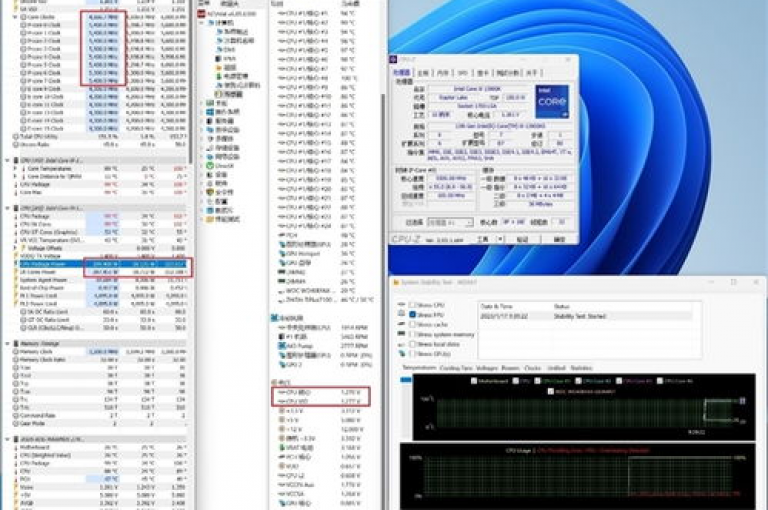Toggle the Motherboard graph checkbox
The image size is (768, 510).
click(474, 381)
